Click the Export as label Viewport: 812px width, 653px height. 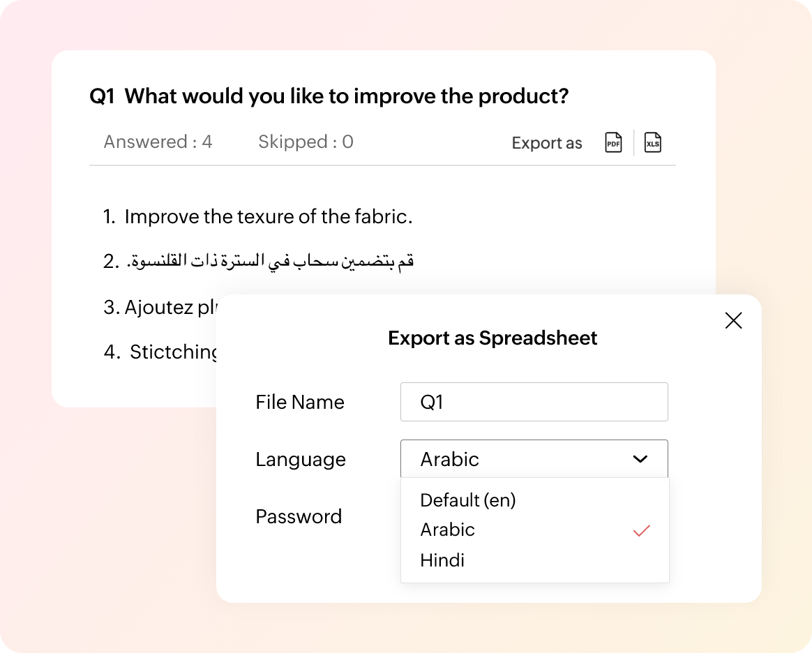click(x=547, y=142)
